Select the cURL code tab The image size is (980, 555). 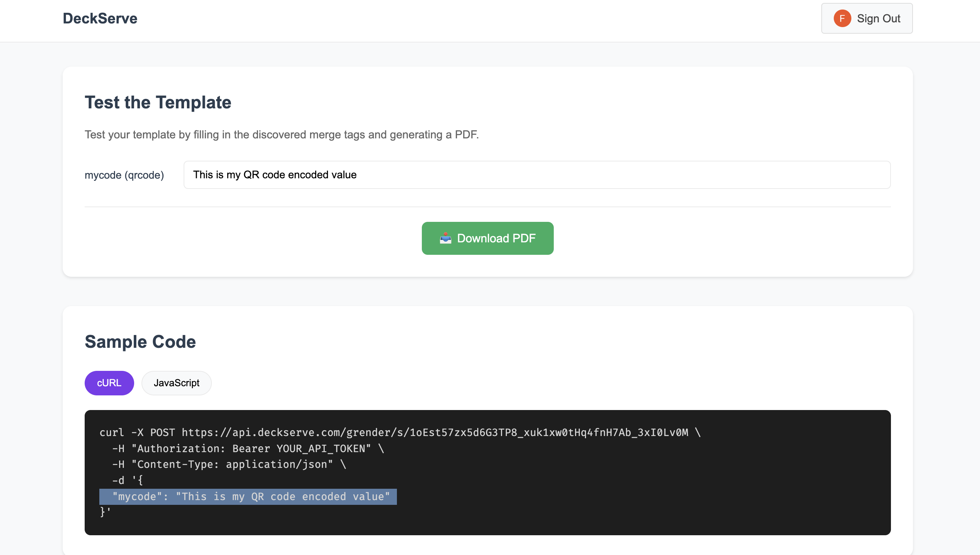109,383
